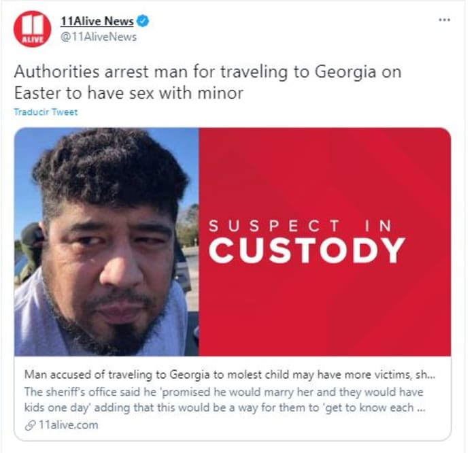Click Traducir Tweet to translate the post
This screenshot has width=476, height=453.
coord(46,112)
